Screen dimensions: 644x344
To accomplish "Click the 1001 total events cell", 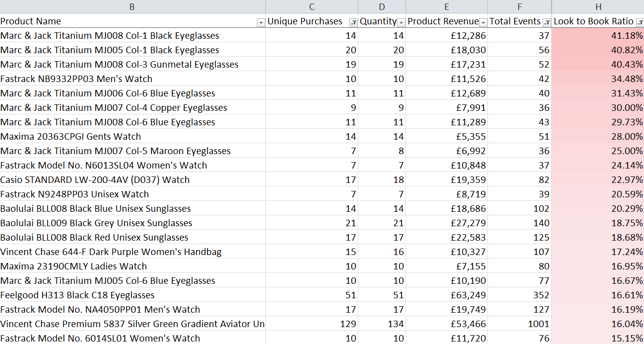I will pos(519,324).
